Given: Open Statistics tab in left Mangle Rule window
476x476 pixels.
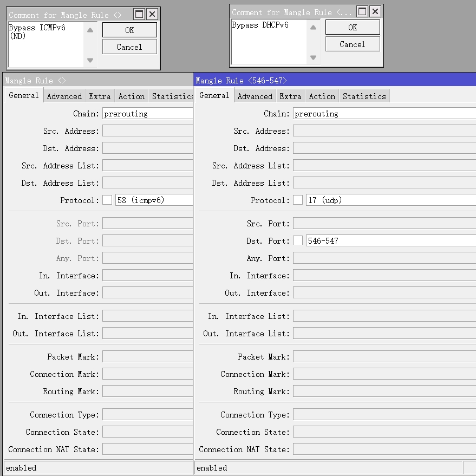Looking at the screenshot, I should tap(171, 96).
